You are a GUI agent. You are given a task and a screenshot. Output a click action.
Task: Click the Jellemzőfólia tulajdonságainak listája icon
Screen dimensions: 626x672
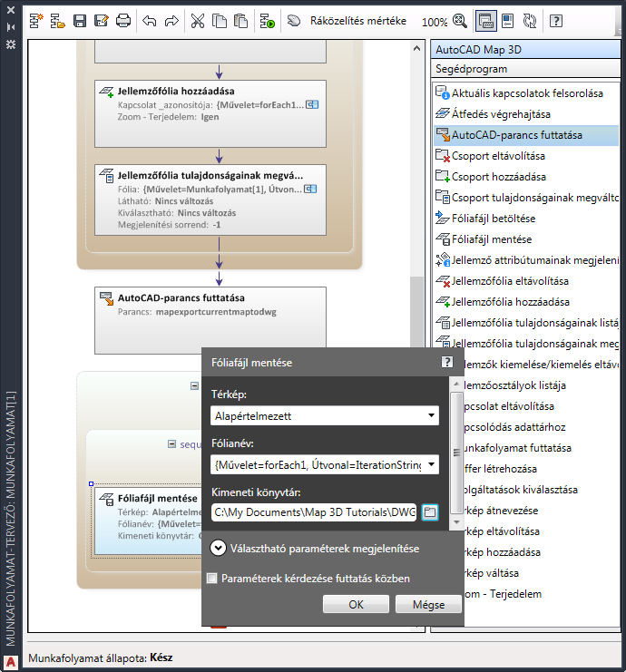click(443, 322)
